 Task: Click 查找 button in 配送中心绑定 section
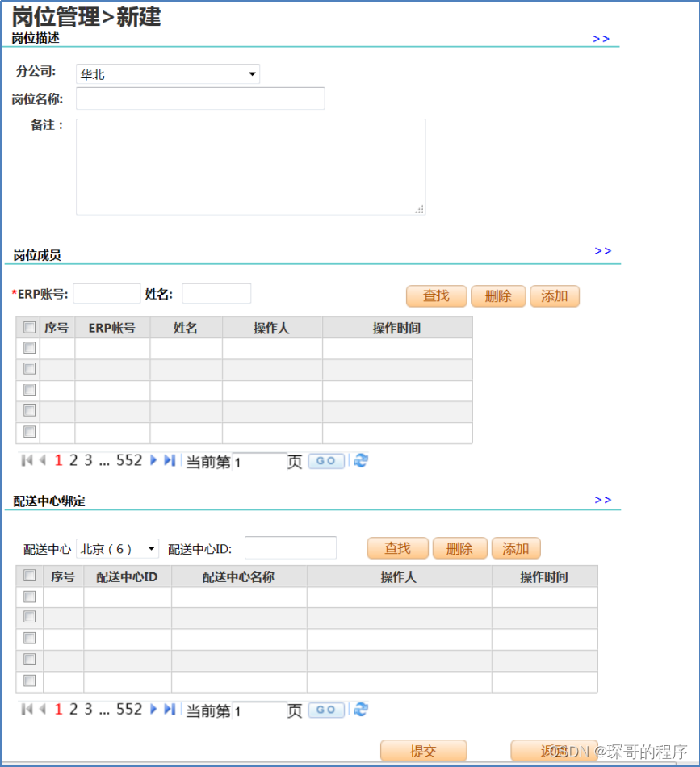click(398, 548)
